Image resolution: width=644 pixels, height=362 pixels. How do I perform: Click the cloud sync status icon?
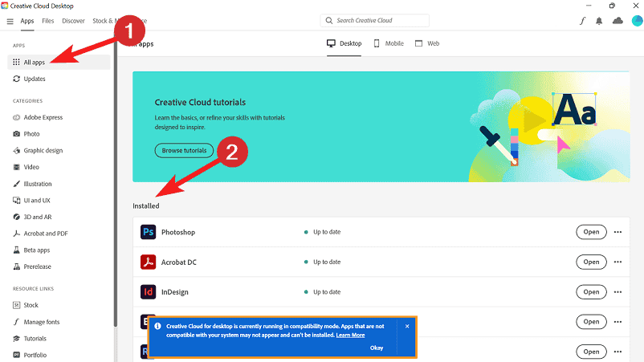618,21
